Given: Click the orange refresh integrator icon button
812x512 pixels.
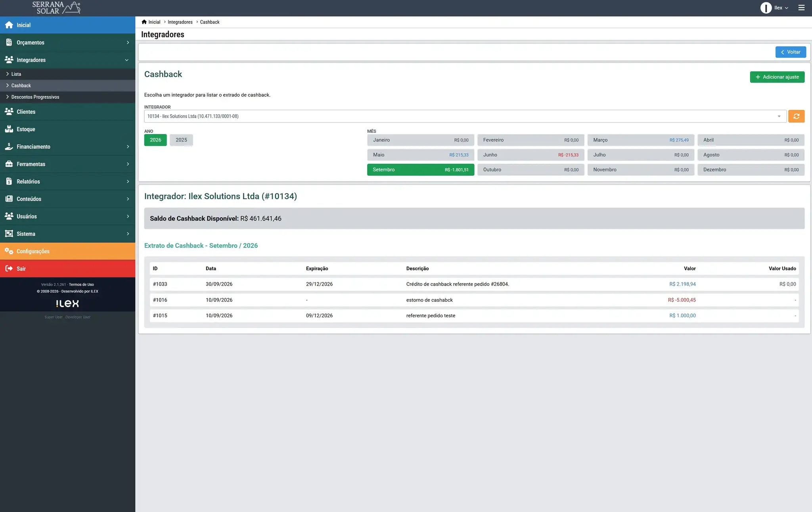Looking at the screenshot, I should tap(796, 116).
